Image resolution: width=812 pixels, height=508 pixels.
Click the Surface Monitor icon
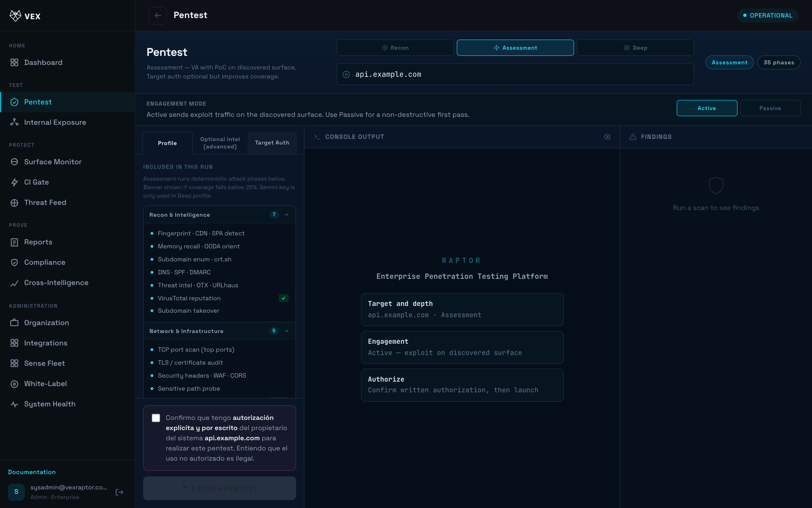click(14, 162)
